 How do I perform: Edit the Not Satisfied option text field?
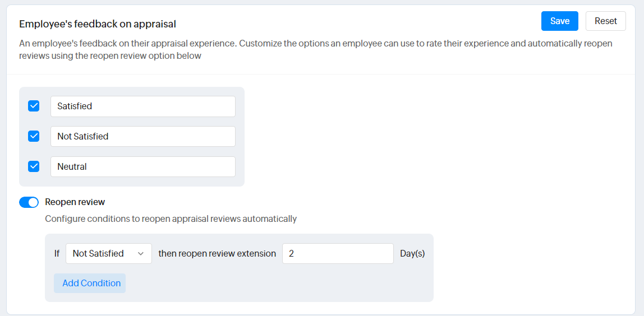142,136
